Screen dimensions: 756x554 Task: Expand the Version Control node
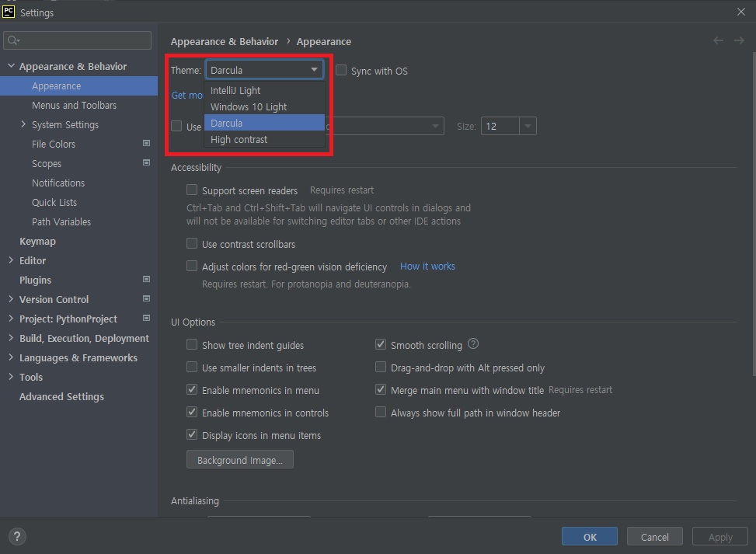click(11, 299)
